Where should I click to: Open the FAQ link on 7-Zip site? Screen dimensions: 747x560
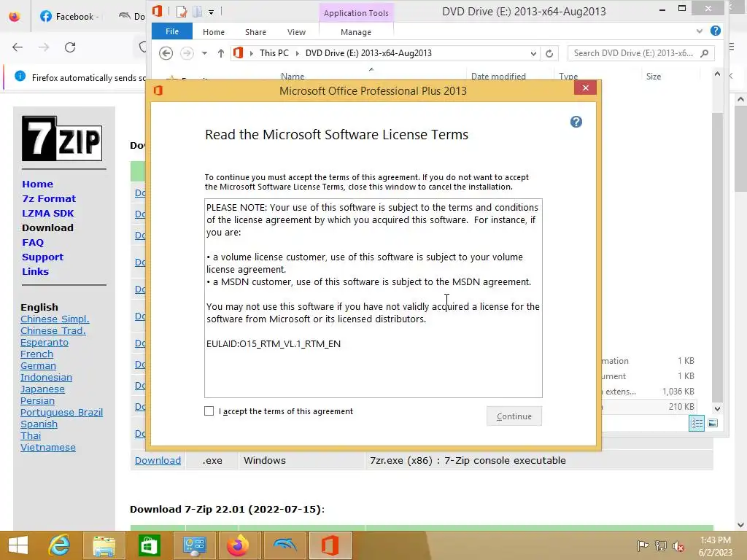[x=33, y=242]
